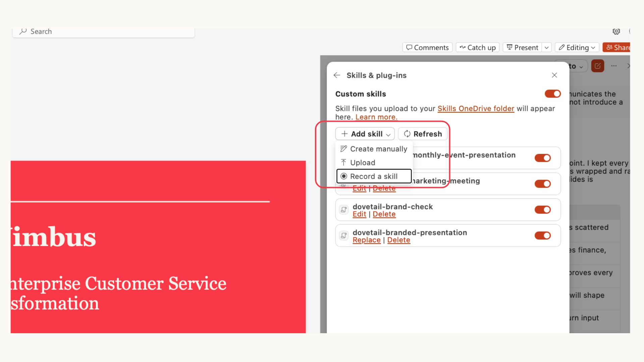
Task: Click the Share button
Action: point(617,48)
